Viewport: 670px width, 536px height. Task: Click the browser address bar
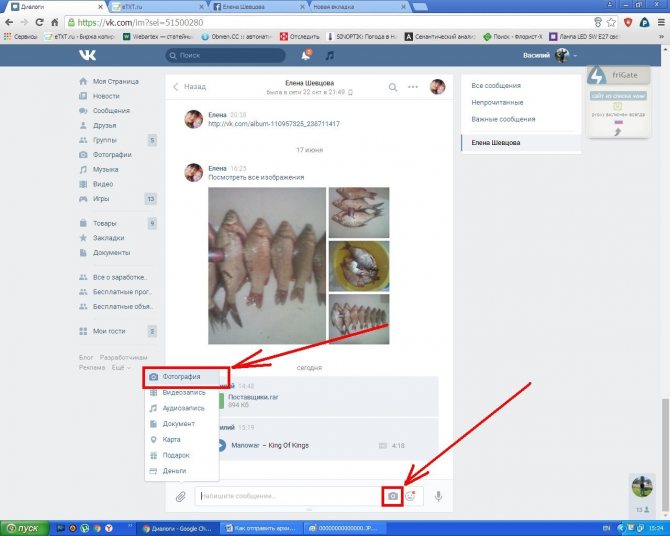329,22
